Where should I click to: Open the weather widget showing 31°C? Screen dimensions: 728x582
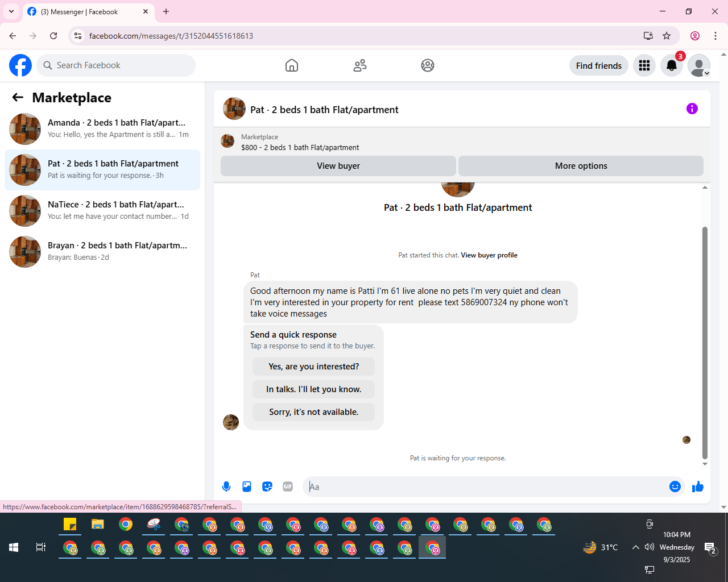point(601,547)
